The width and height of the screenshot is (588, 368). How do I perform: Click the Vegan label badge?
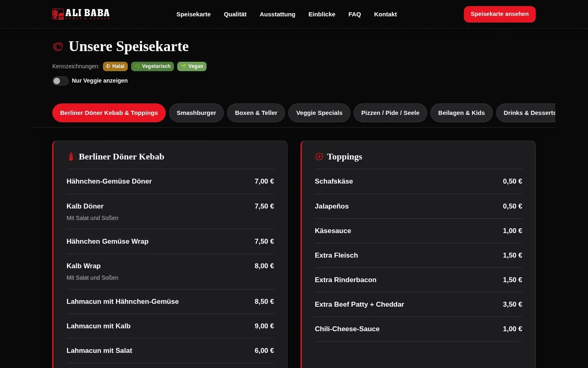point(192,66)
